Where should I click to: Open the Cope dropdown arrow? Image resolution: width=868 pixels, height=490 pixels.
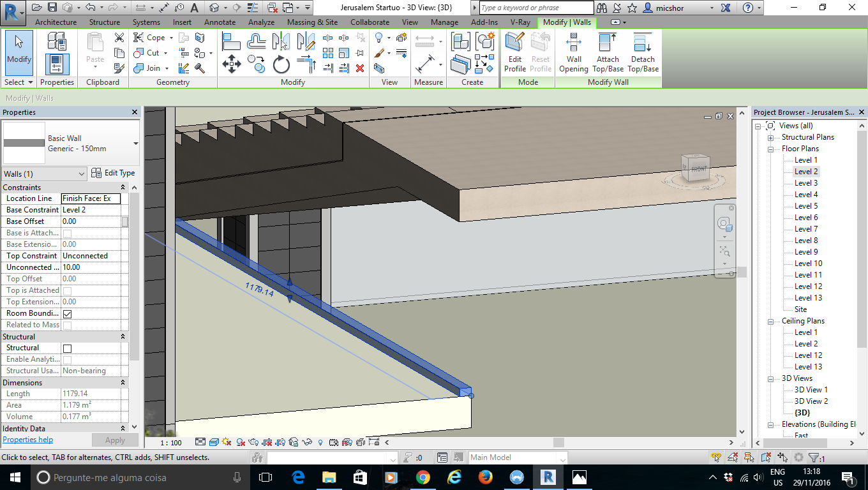pyautogui.click(x=169, y=38)
